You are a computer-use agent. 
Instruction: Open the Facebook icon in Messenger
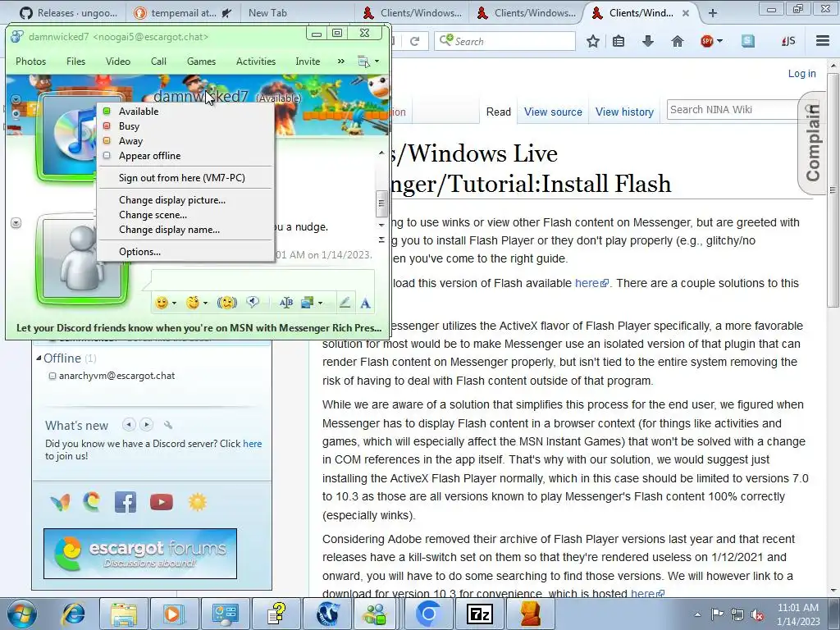point(126,502)
